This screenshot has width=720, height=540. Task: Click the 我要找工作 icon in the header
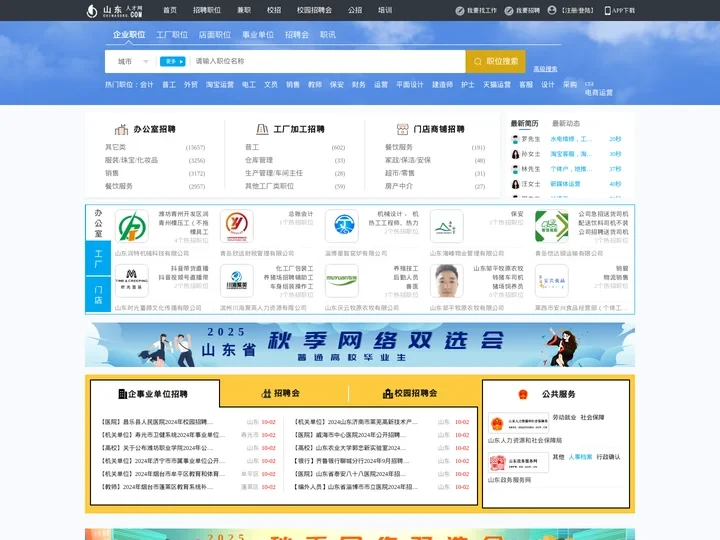coord(460,11)
